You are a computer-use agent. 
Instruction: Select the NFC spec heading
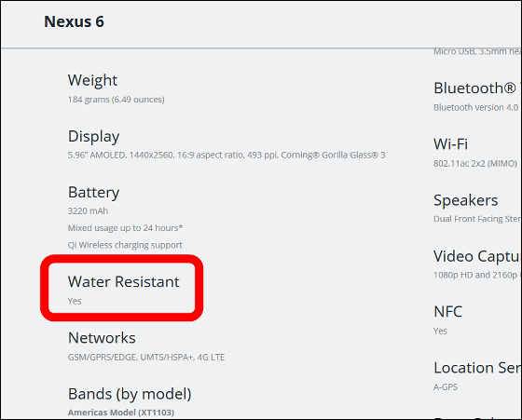point(447,312)
